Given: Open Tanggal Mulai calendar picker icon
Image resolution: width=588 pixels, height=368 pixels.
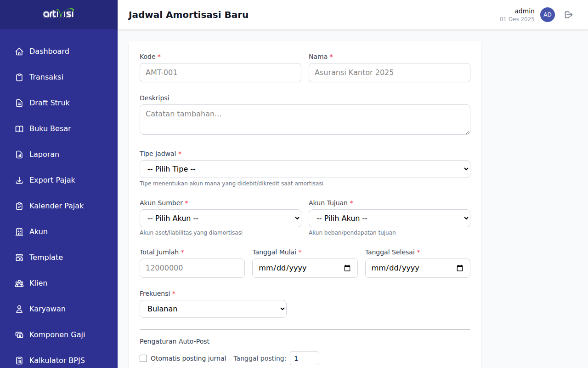Looking at the screenshot, I should tap(347, 268).
